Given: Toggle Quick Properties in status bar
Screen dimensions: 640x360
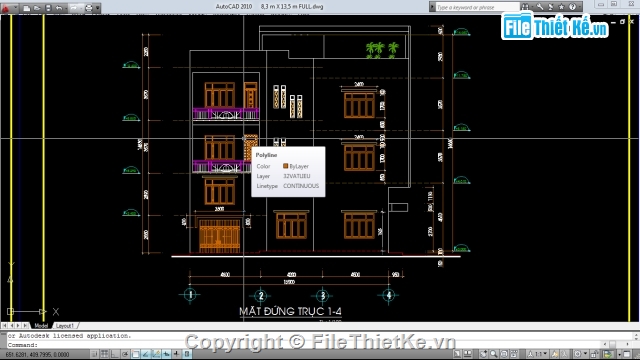Looking at the screenshot, I should 187,354.
